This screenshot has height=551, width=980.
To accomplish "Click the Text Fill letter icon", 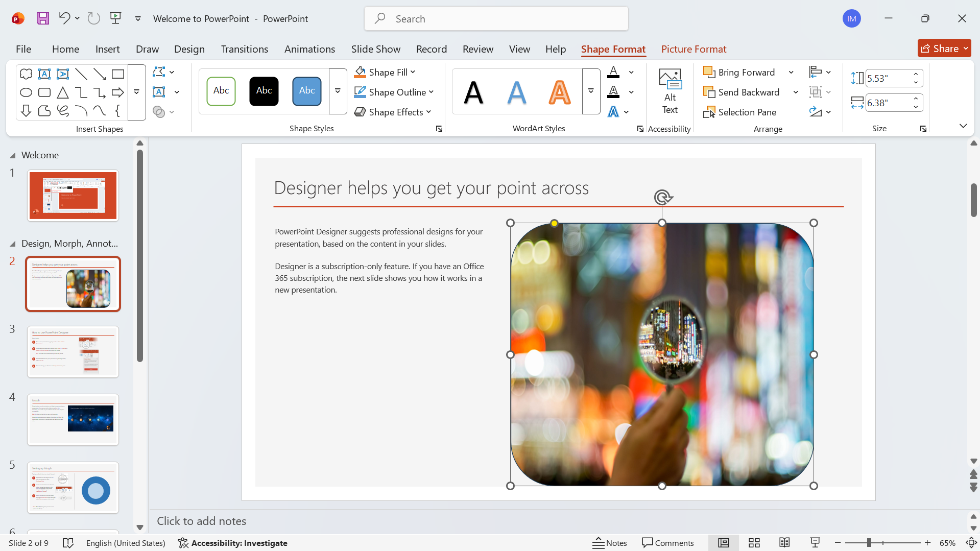I will click(613, 72).
